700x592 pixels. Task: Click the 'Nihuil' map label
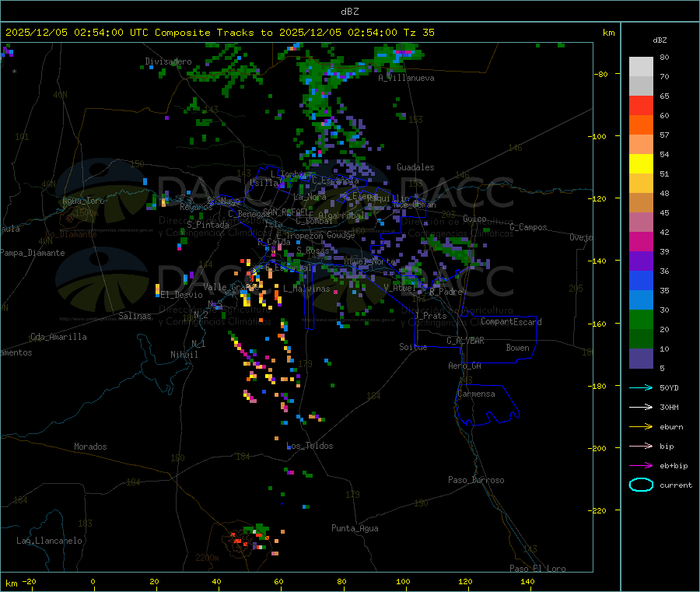184,355
